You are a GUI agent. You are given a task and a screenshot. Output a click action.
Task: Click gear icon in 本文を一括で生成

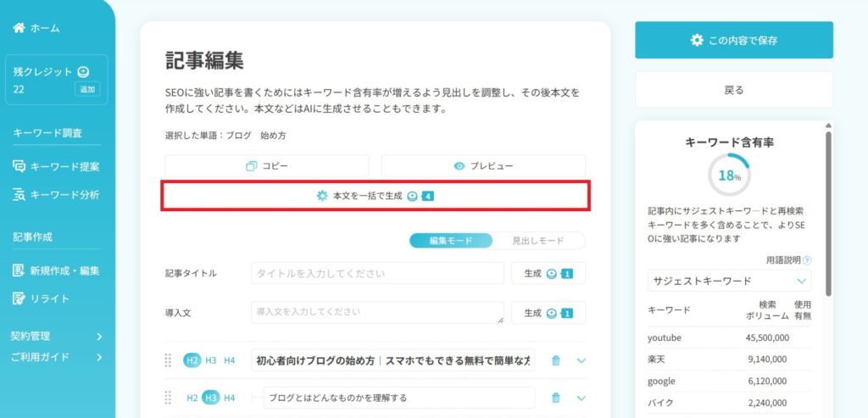(322, 196)
